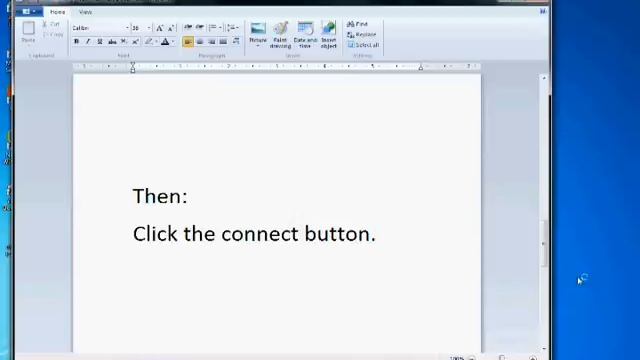The height and width of the screenshot is (360, 640).
Task: Toggle Strikethrough formatting
Action: (x=112, y=41)
